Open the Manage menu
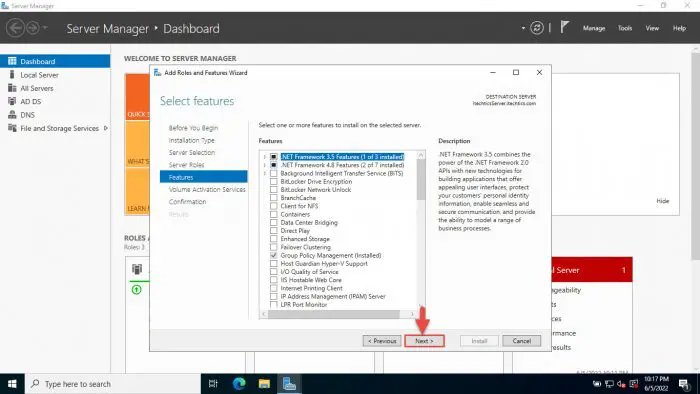The height and width of the screenshot is (394, 700). [x=594, y=28]
